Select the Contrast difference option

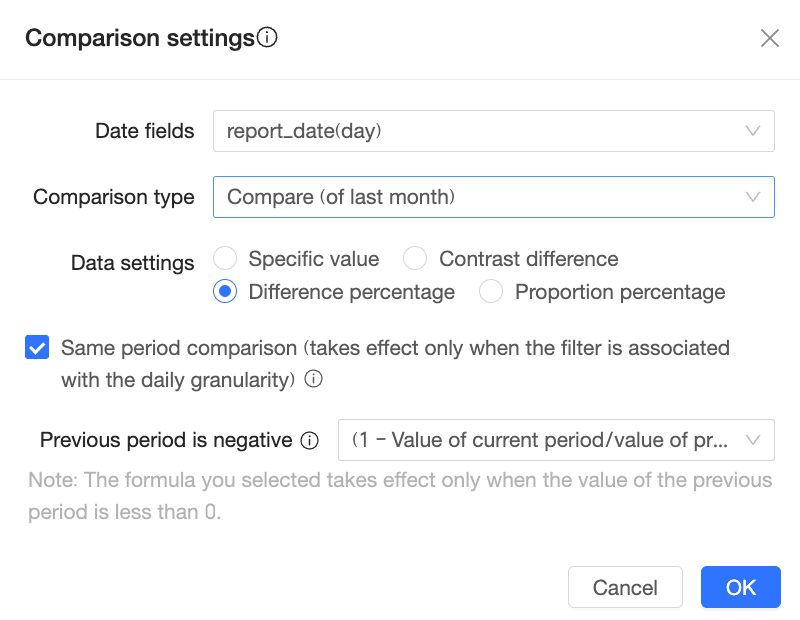(415, 259)
